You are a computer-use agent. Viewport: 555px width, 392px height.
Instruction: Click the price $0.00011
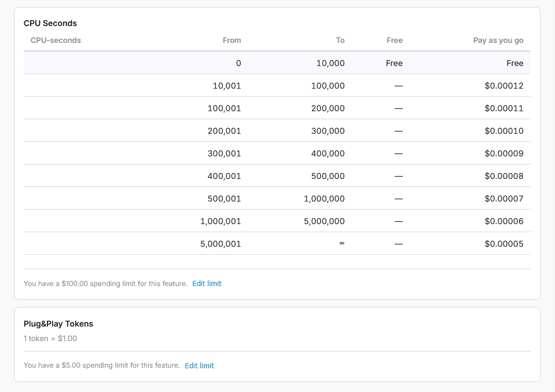[504, 108]
